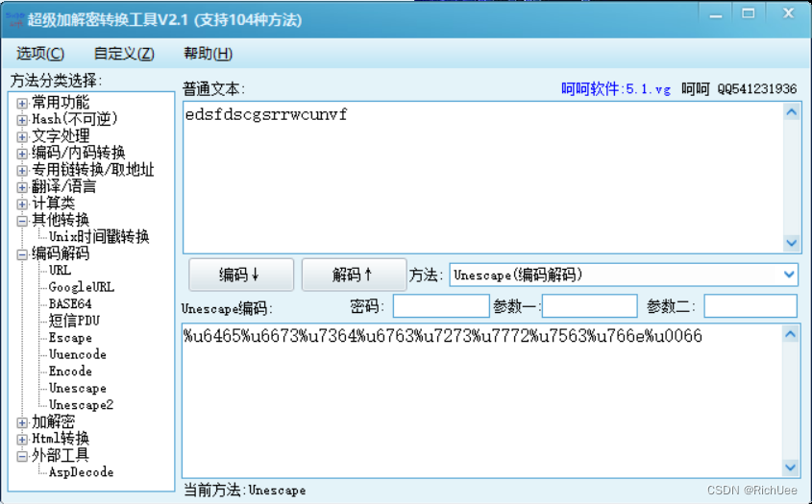Viewport: 812px width, 504px height.
Task: Collapse the 外部工具 category
Action: 22,456
